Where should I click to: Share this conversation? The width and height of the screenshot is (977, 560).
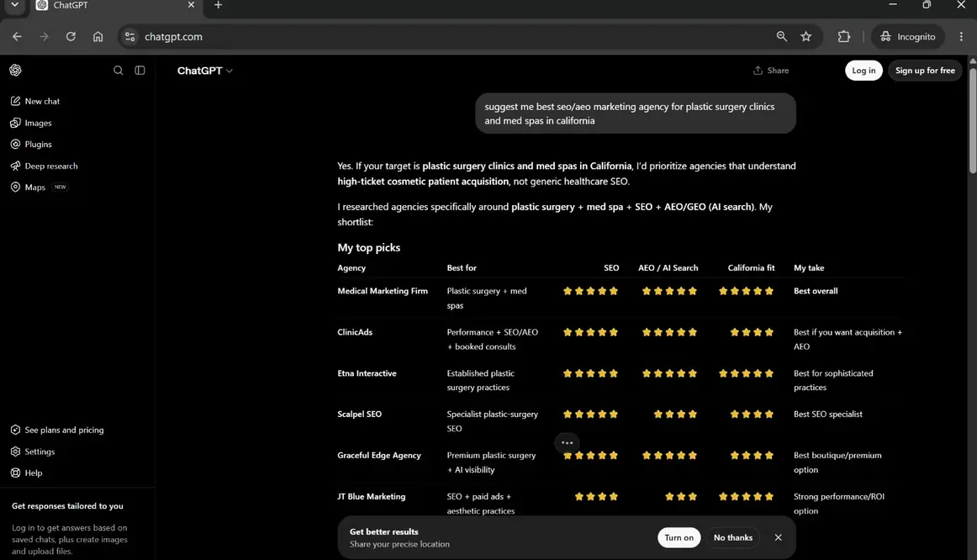click(771, 71)
